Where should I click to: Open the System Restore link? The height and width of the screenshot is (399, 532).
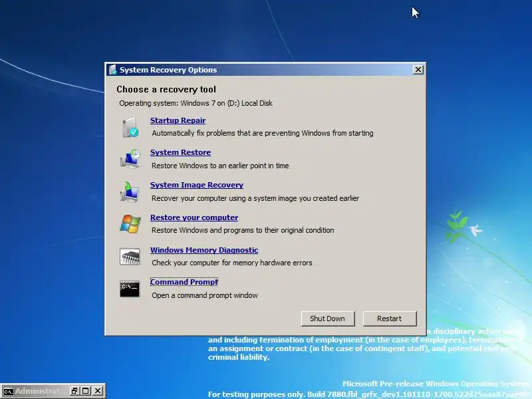[x=180, y=152]
